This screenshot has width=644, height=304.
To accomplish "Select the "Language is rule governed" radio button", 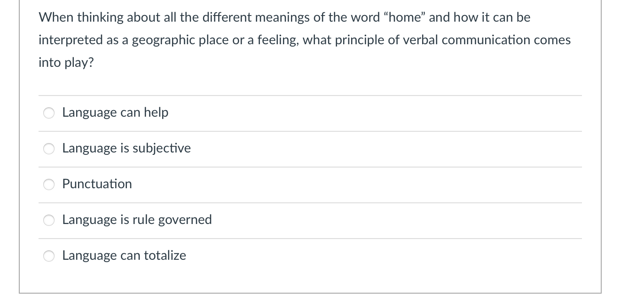I will [x=48, y=220].
